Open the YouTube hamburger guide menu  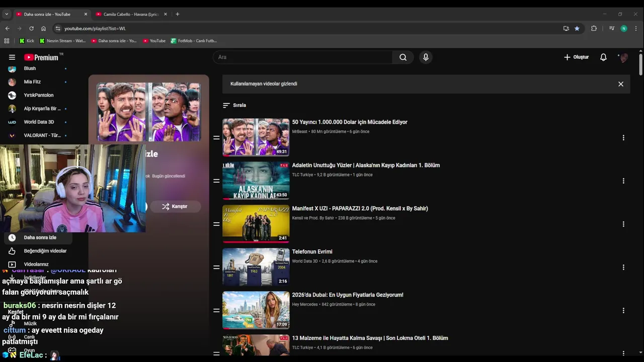click(12, 57)
